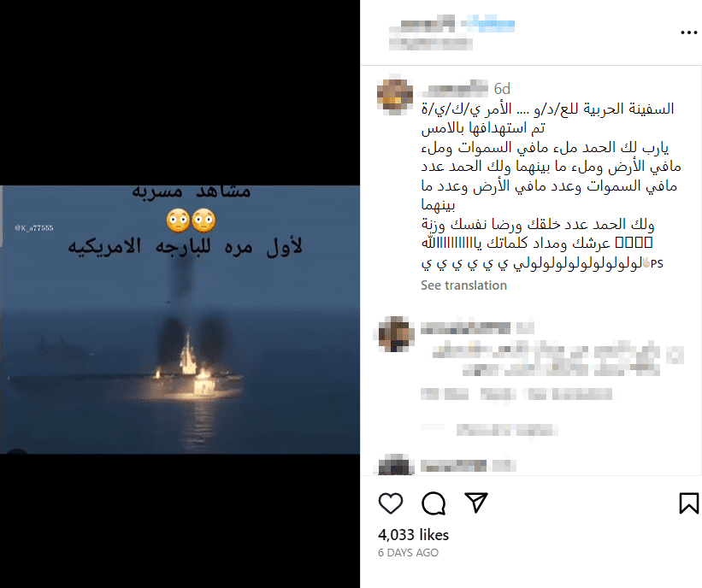Expand the blurred view replies line
This screenshot has width=702, height=588.
click(x=507, y=430)
